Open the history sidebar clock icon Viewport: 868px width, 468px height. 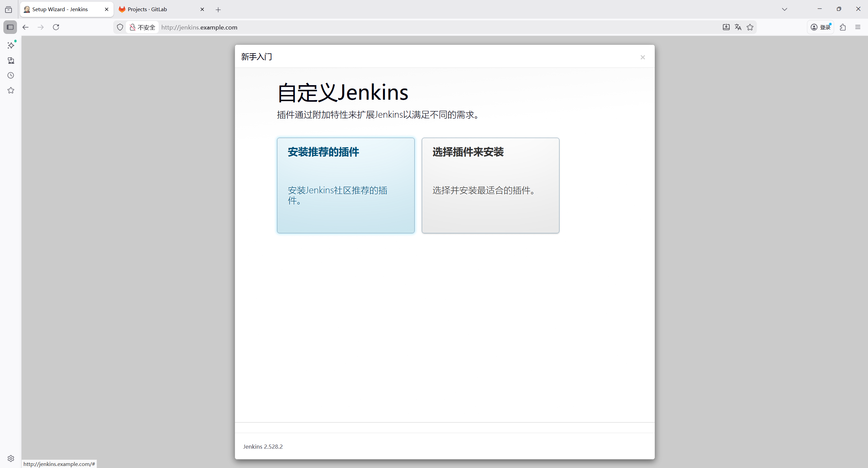point(11,75)
